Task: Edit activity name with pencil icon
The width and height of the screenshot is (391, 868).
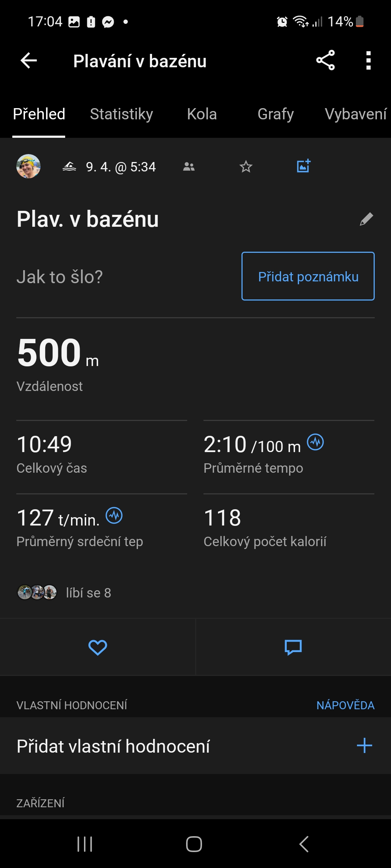Action: click(366, 219)
